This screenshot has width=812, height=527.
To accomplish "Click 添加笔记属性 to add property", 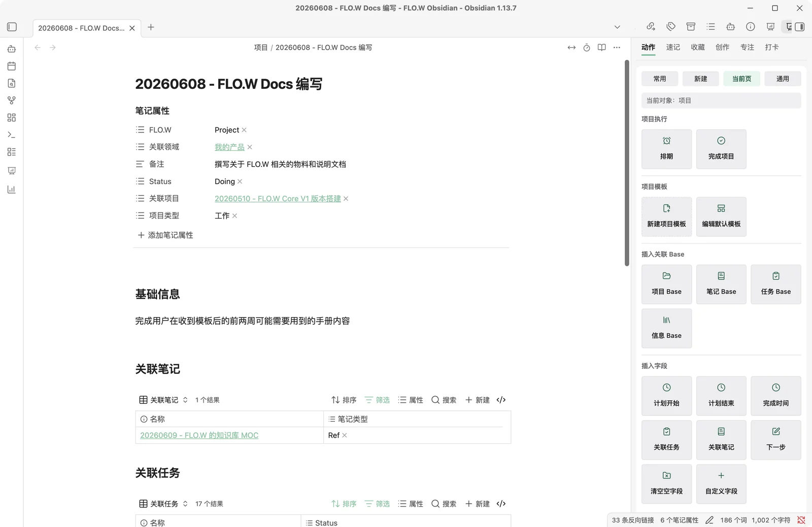I will (165, 235).
